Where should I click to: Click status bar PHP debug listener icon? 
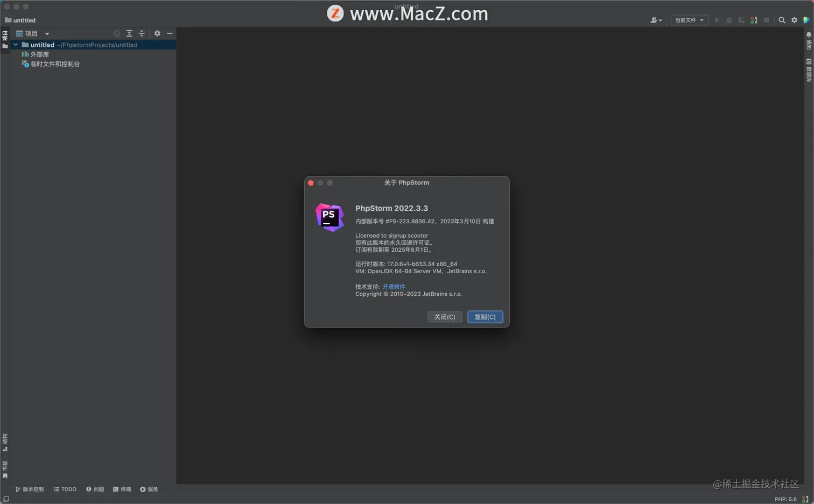point(805,499)
